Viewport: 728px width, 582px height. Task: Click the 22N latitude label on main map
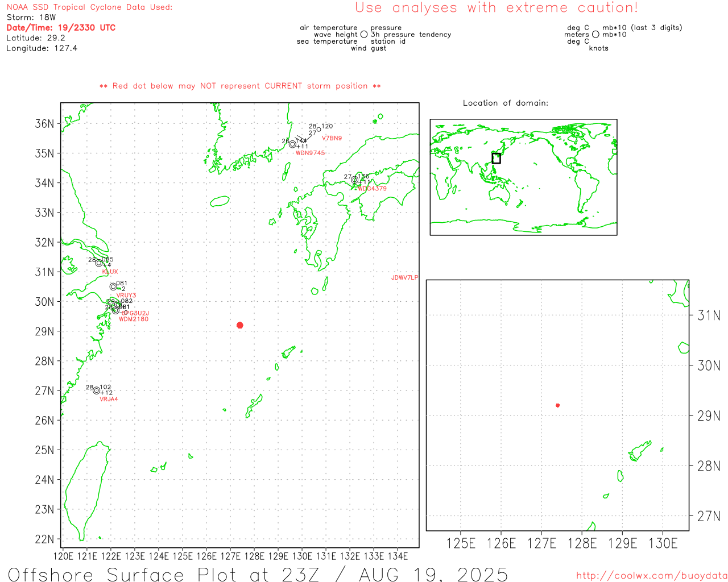[45, 539]
